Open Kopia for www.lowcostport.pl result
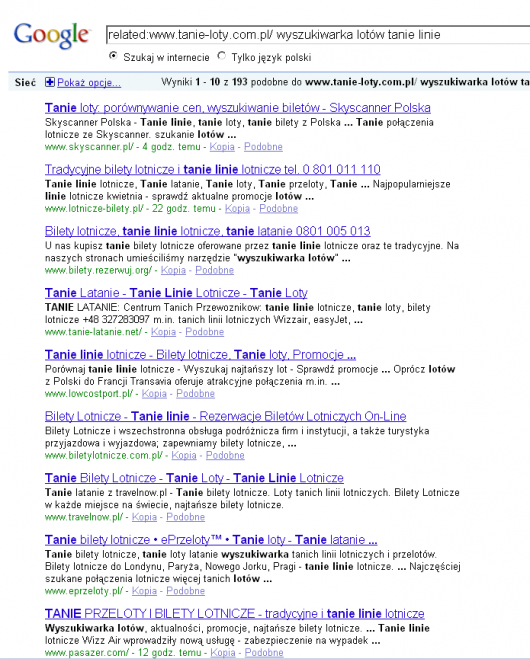The width and height of the screenshot is (530, 659). coord(154,394)
